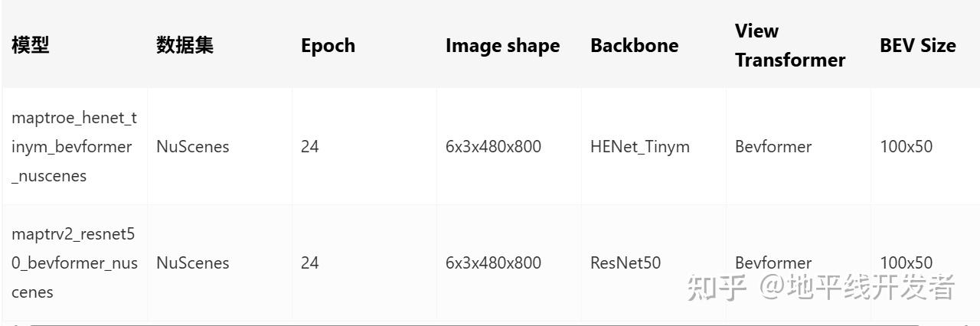The image size is (980, 326).
Task: Click the 模型 column header
Action: click(31, 45)
